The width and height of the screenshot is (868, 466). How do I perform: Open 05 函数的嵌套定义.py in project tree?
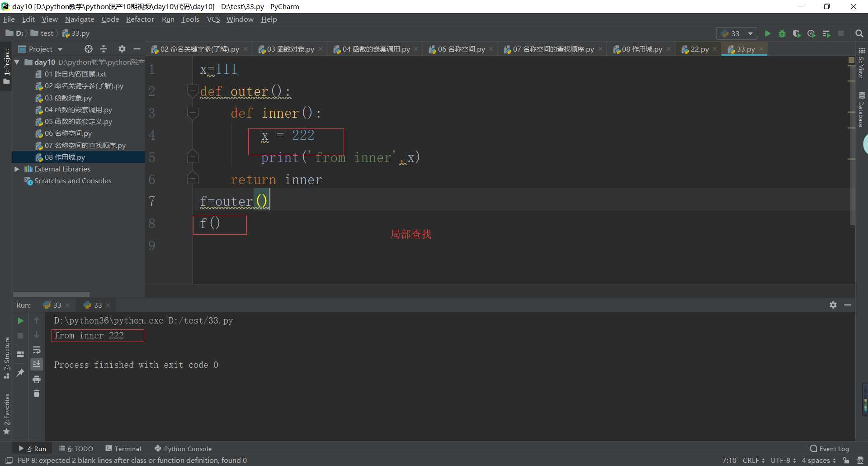(x=78, y=121)
